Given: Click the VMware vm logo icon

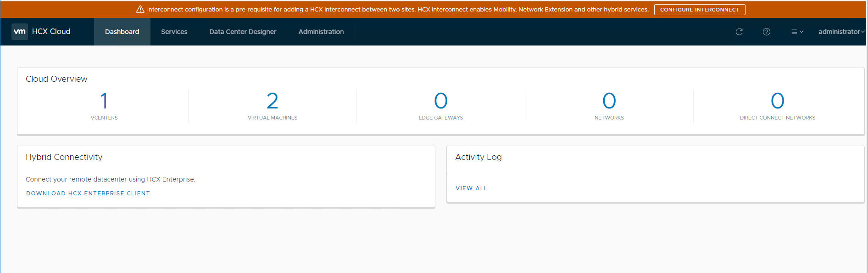Looking at the screenshot, I should (x=20, y=32).
